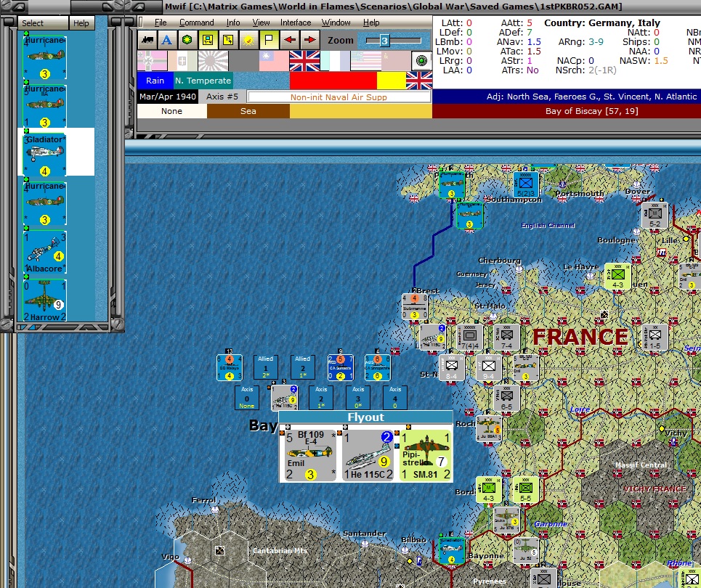Click the red left arrow toolbar button

coord(289,40)
